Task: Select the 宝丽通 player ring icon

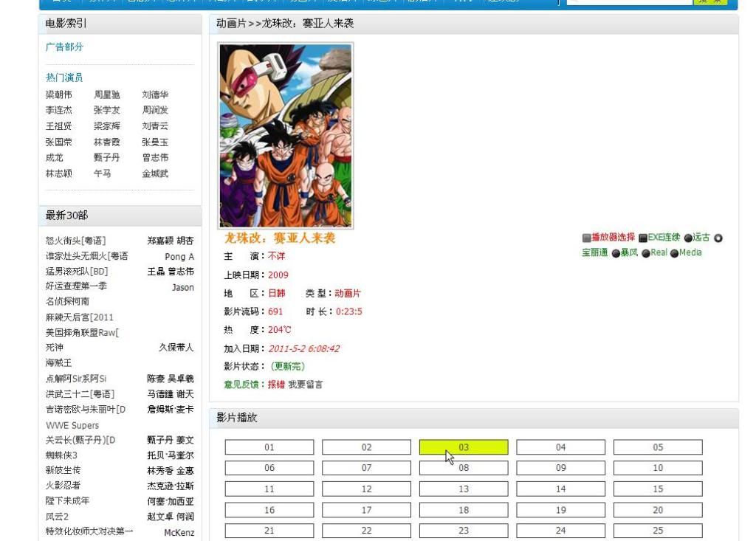Action: coord(718,238)
